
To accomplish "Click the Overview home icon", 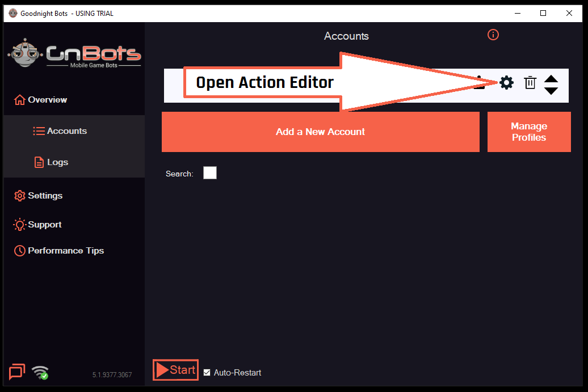I will (19, 99).
